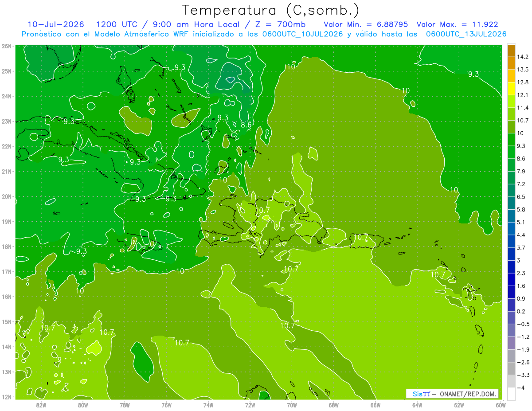
Task: Click the '64W' longitude axis label
Action: pos(417,405)
